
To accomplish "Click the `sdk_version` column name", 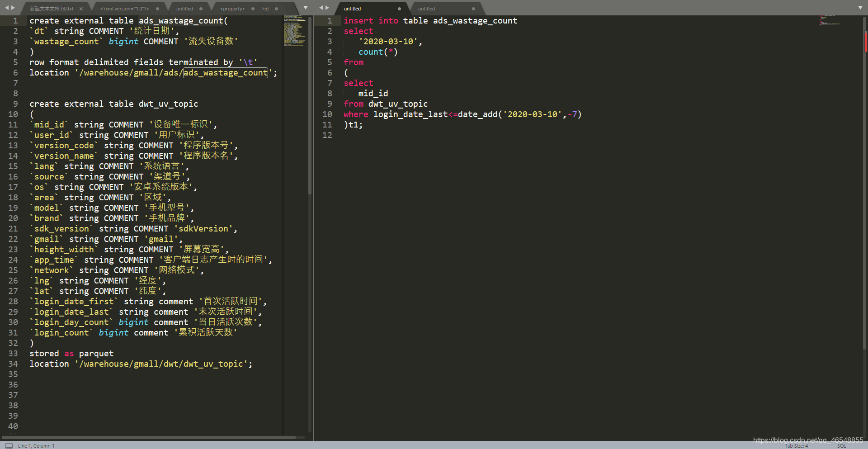I will pos(61,229).
